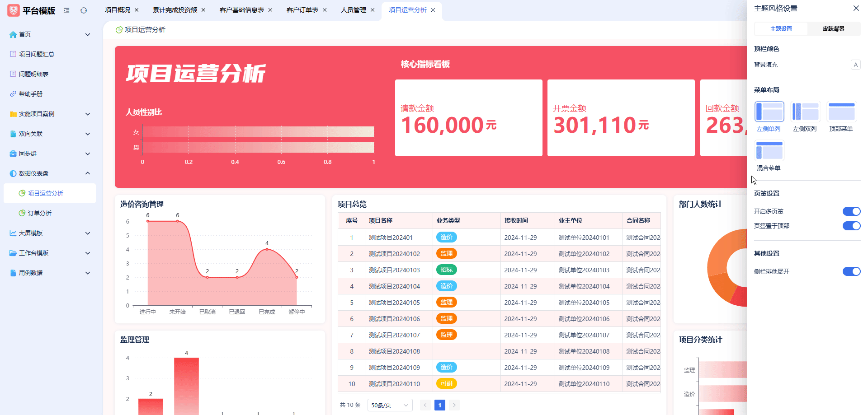Choose the 混合菜单 layout thumbnail

[769, 151]
